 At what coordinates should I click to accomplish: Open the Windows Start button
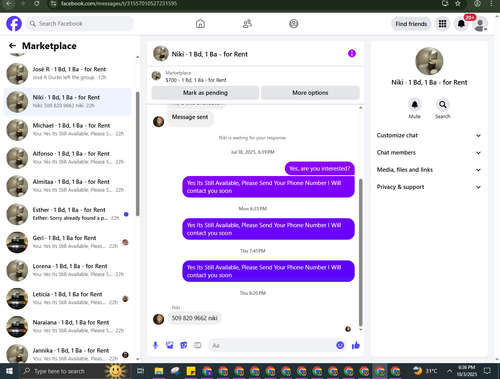pyautogui.click(x=9, y=371)
